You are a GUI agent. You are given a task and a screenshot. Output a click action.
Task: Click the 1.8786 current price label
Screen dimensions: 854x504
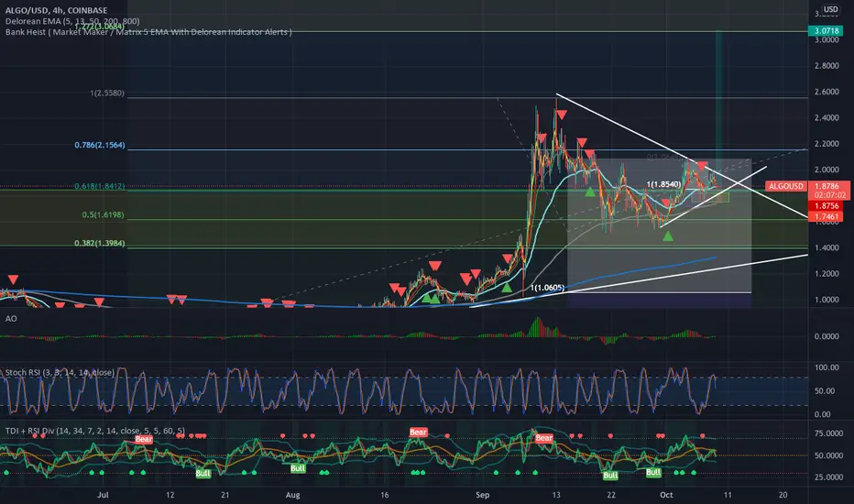click(x=827, y=186)
